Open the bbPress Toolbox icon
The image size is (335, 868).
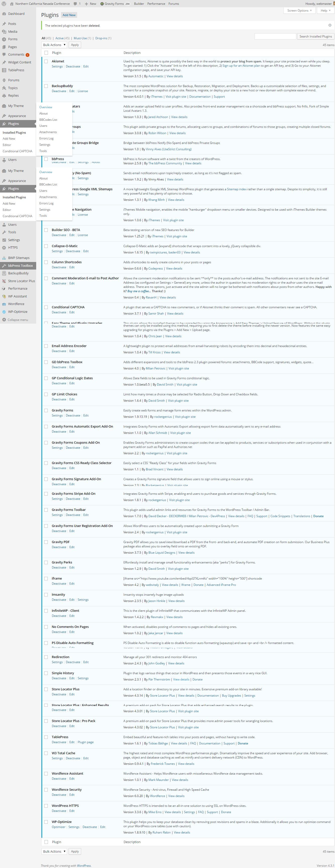(x=4, y=266)
